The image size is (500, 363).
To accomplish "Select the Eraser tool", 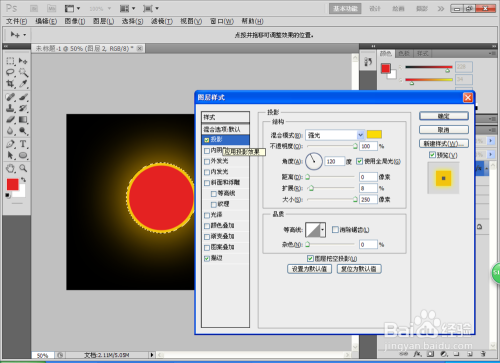I will pyautogui.click(x=10, y=119).
